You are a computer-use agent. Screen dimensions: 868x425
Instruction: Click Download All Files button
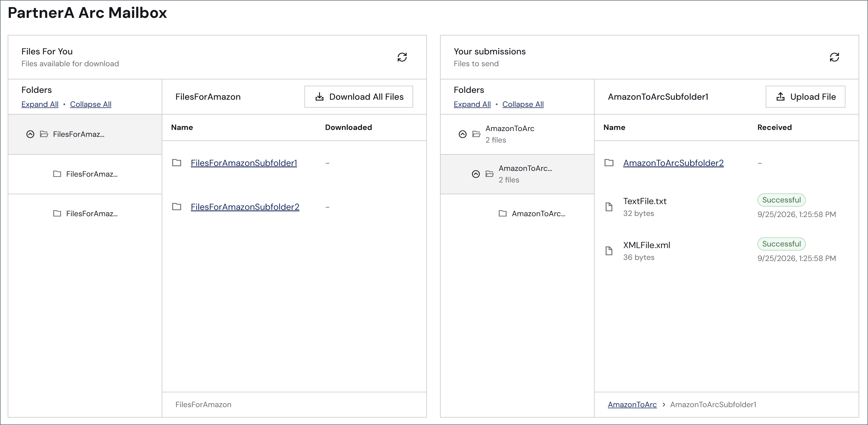coord(359,97)
